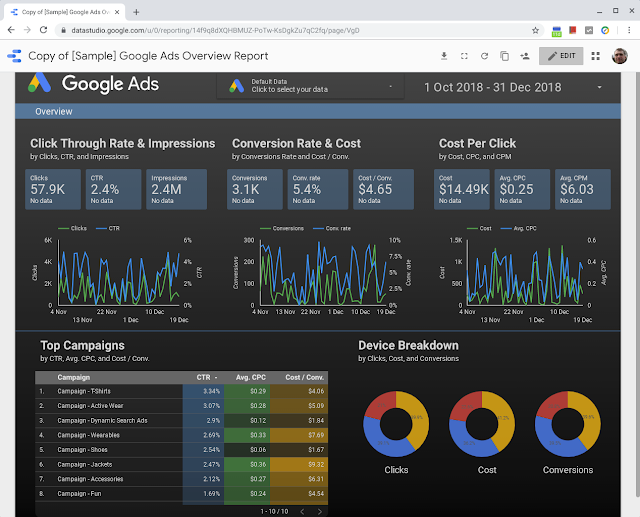This screenshot has height=517, width=640.
Task: Select the Impressions 2.4M scorecard
Action: pos(176,189)
